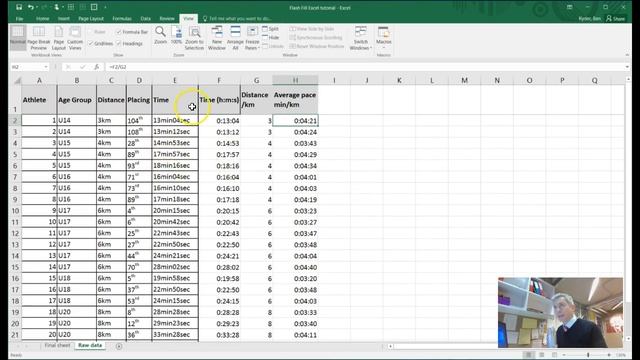Open the Review tab
This screenshot has height=360, width=640.
(x=167, y=19)
